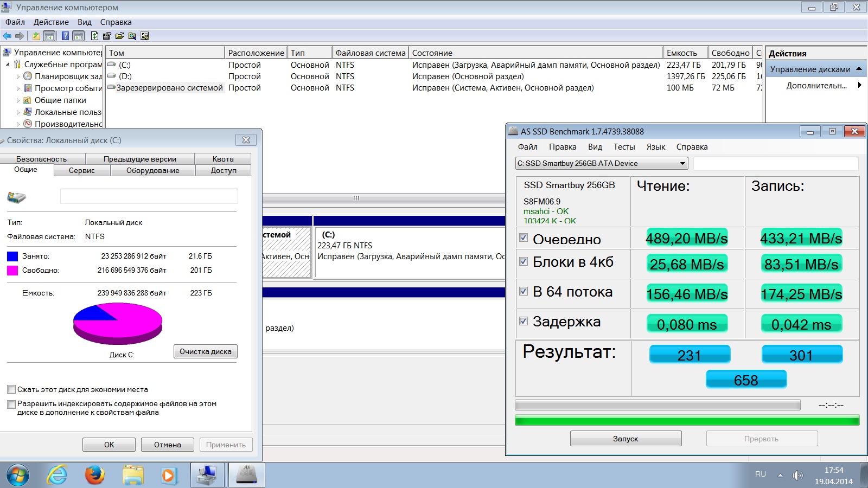Open Windows Media Player from the taskbar
Image resolution: width=868 pixels, height=488 pixels.
coord(169,476)
